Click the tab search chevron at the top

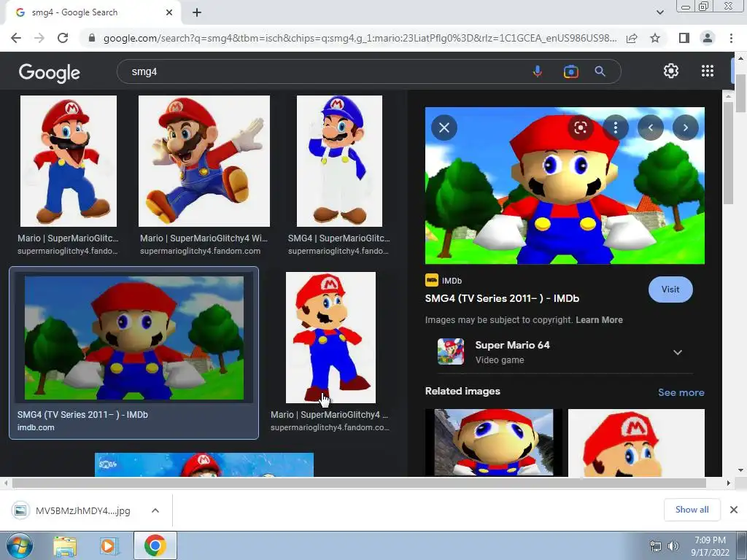click(659, 12)
